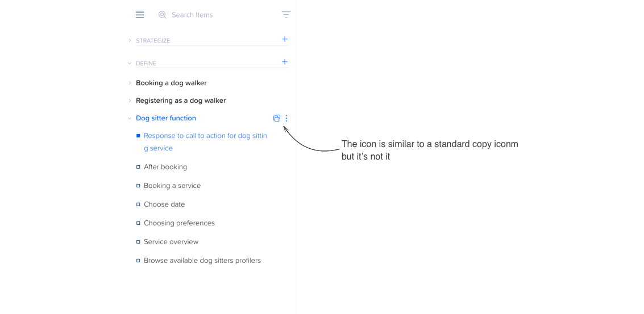Add item to DEFINE section

click(285, 62)
